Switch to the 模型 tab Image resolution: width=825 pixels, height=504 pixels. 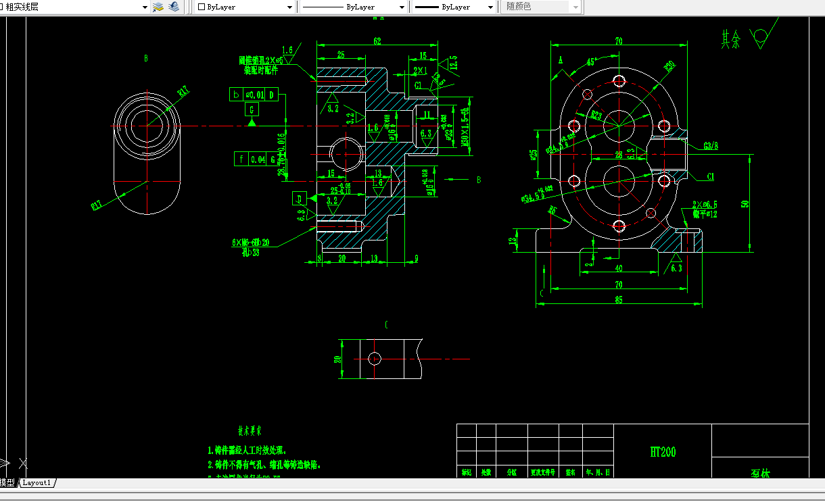click(7, 482)
